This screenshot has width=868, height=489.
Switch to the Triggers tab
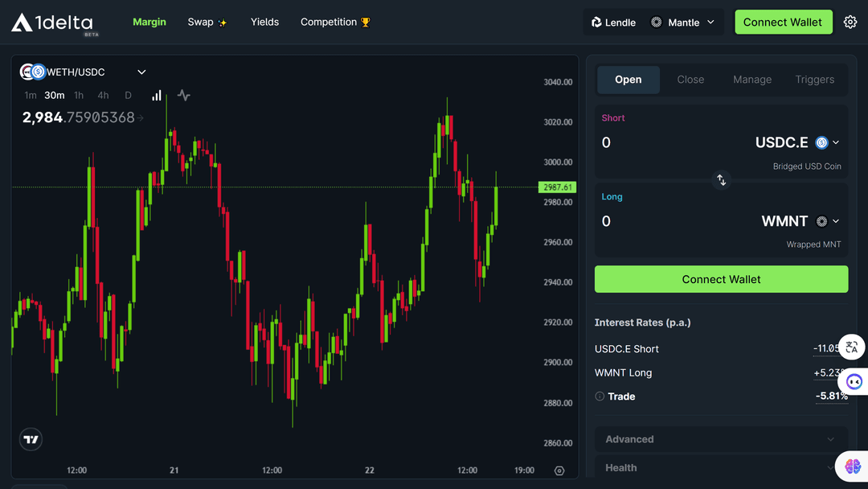point(814,80)
